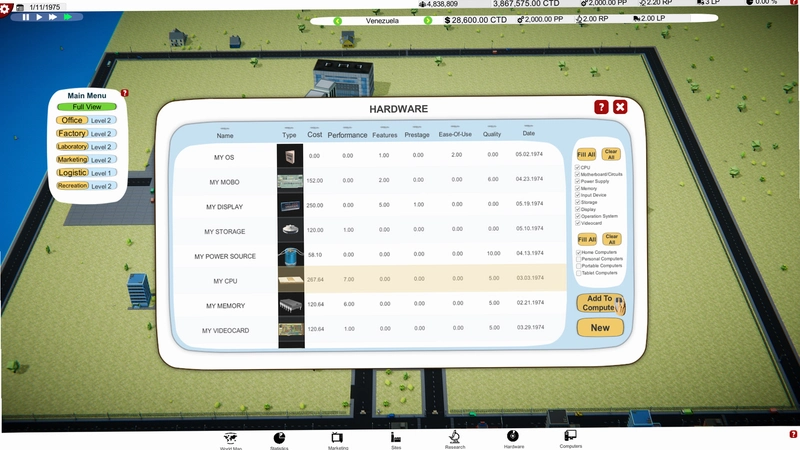Go to next country after Venezuela
Screen dimensions: 800x450
[x=428, y=20]
